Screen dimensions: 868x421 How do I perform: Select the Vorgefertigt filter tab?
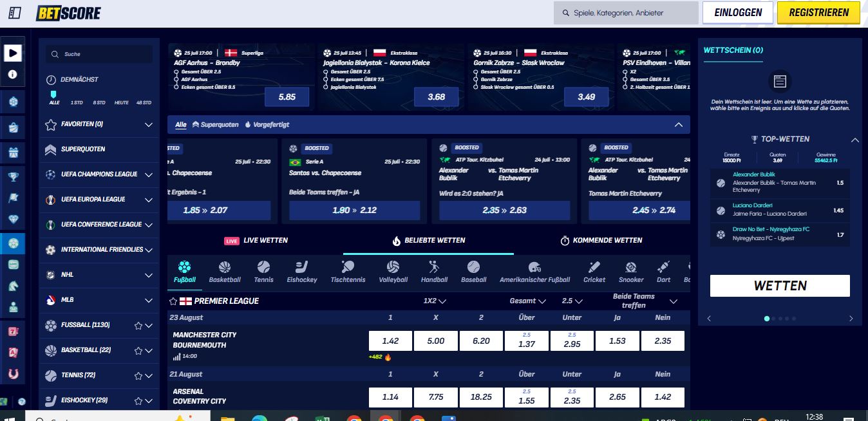[x=267, y=125]
